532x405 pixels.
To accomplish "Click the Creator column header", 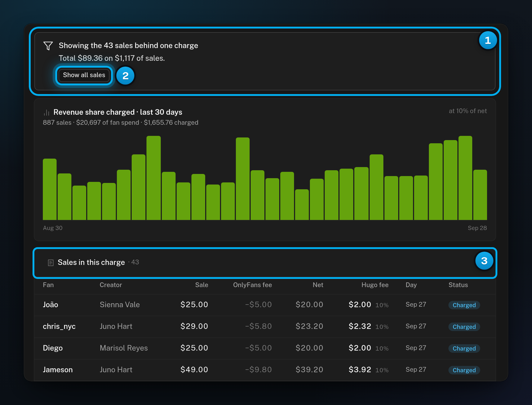I will coord(111,285).
